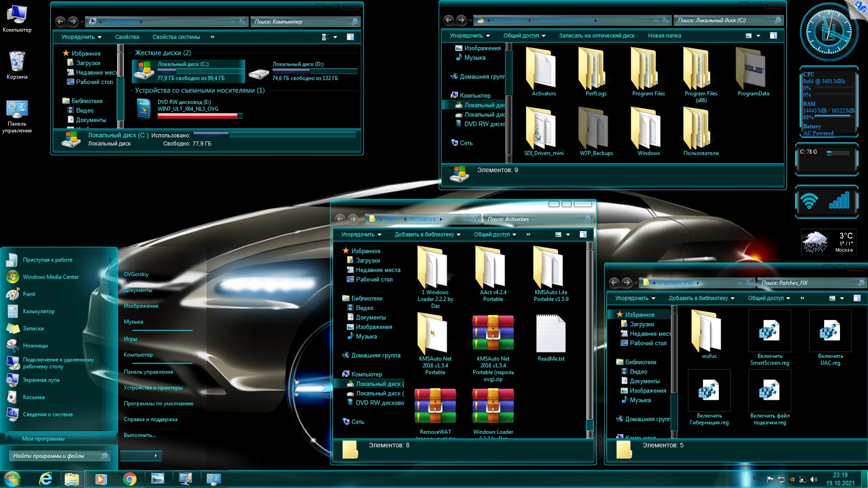Viewport: 868px width, 488px height.
Task: Toggle preview pane in Activators window
Action: coord(583,235)
